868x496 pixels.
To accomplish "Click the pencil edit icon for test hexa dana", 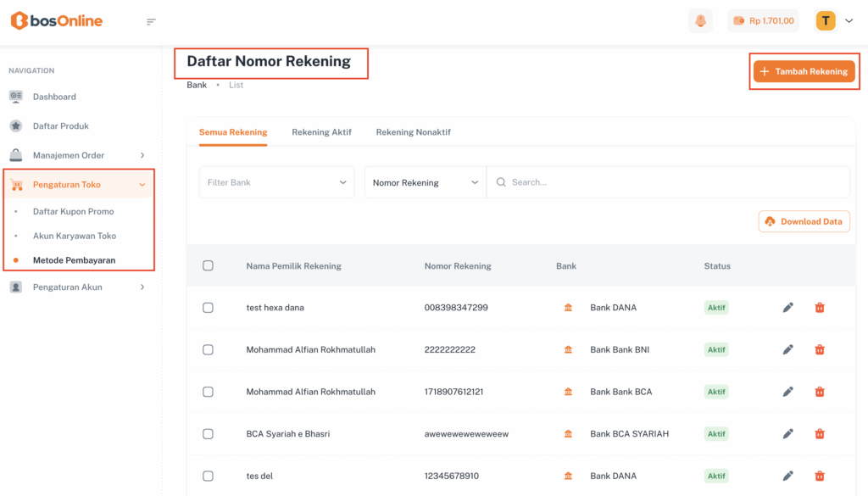I will [787, 308].
